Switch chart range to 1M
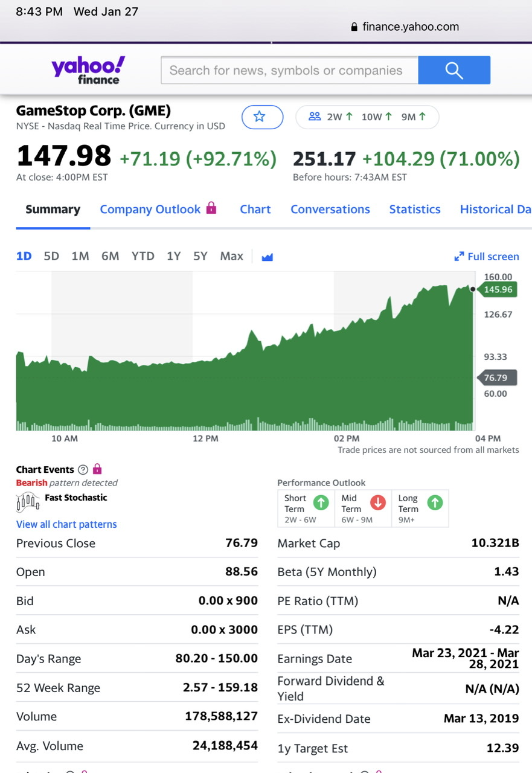The width and height of the screenshot is (532, 773). (80, 256)
